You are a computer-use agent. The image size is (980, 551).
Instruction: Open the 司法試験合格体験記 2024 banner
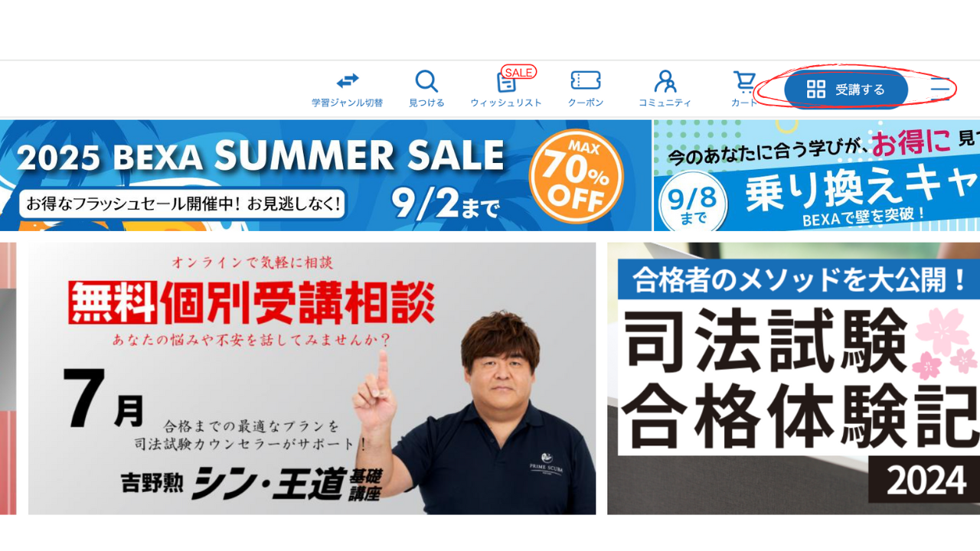tap(793, 379)
